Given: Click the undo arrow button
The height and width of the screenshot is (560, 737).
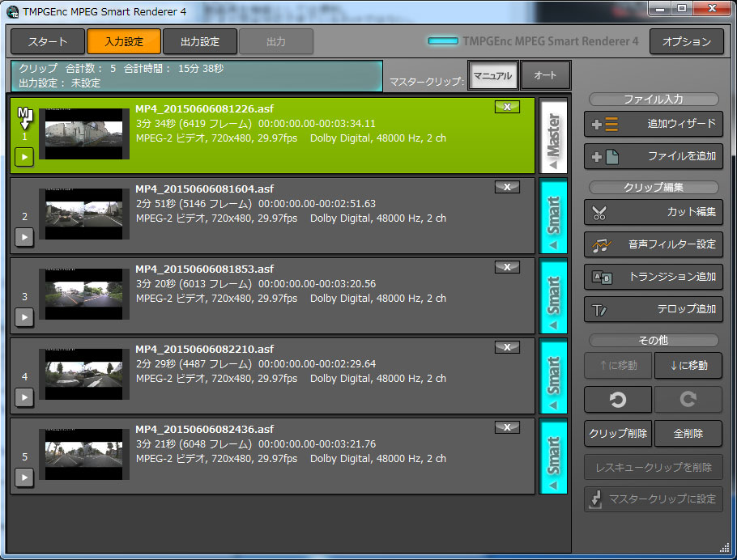Looking at the screenshot, I should tap(618, 400).
